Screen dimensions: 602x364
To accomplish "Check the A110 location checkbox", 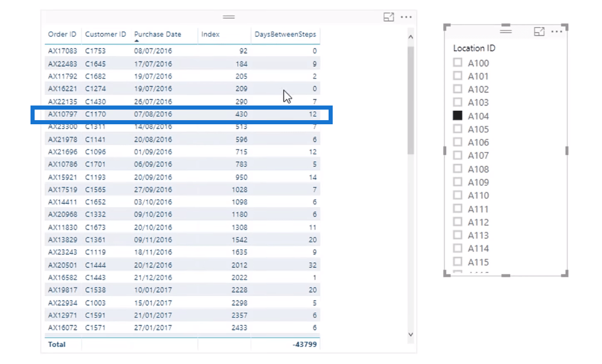I will coord(457,195).
